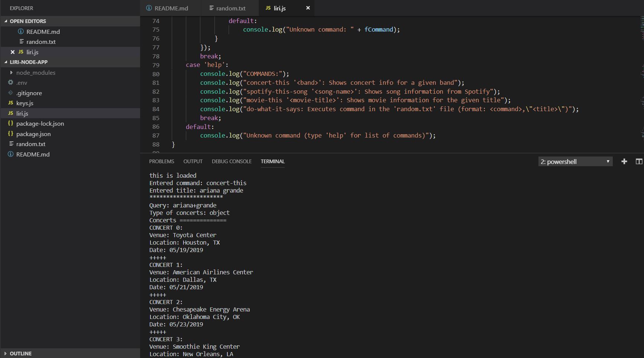Viewport: 644px width, 358px height.
Task: Switch to the random.txt editor tab
Action: pyautogui.click(x=230, y=8)
